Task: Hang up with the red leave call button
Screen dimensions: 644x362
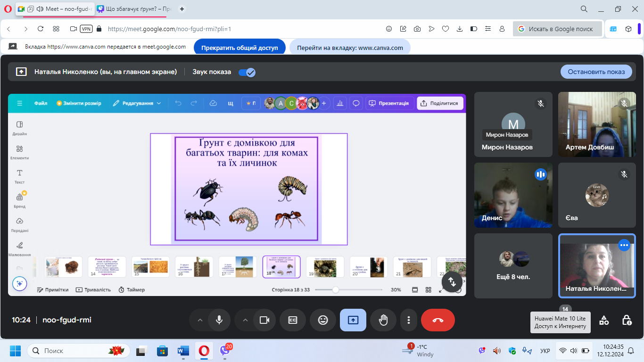Action: tap(438, 320)
